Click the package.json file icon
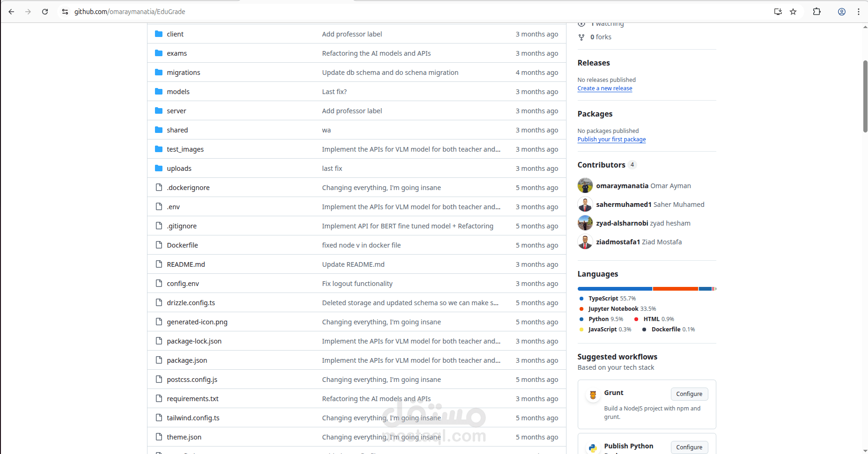 tap(159, 360)
